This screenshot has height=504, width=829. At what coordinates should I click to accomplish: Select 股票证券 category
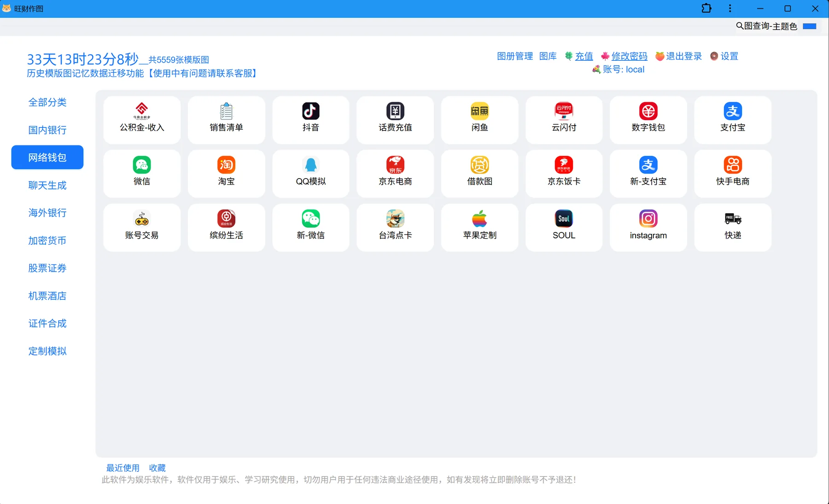pyautogui.click(x=47, y=268)
